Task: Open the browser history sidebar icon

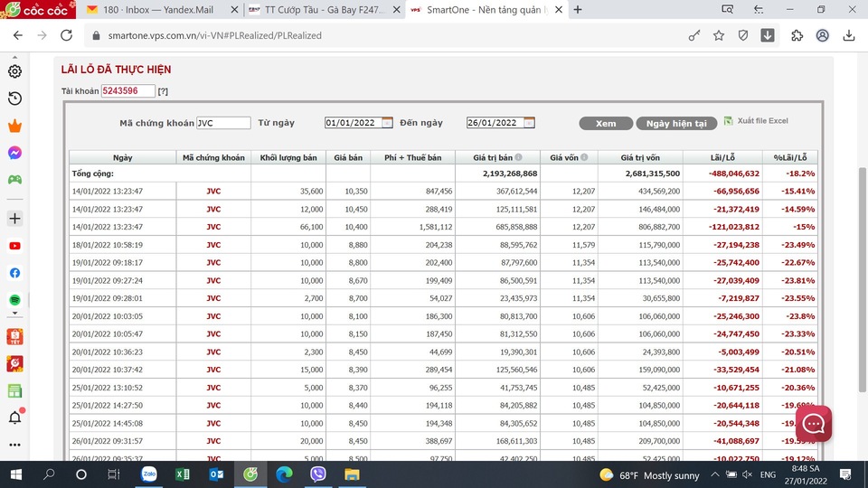Action: (x=14, y=99)
